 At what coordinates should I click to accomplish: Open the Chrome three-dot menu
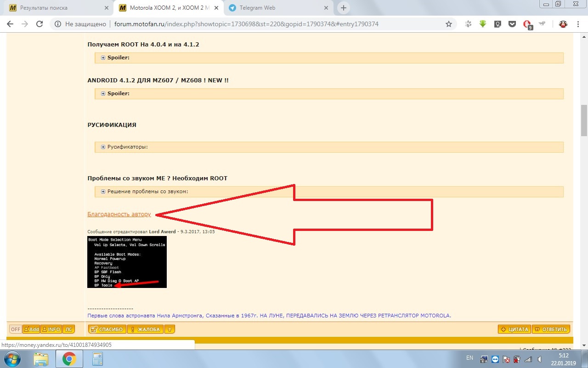577,24
